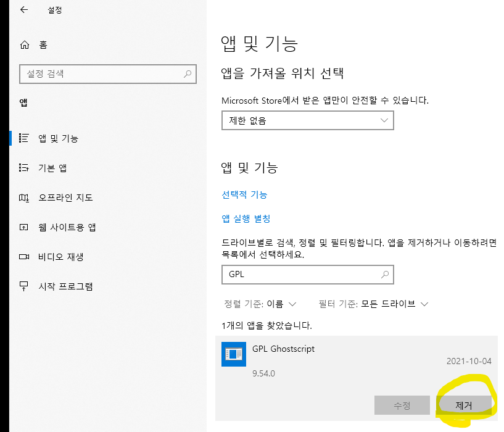Open the 정렬 기준: 이름 dropdown
Image resolution: width=504 pixels, height=432 pixels.
260,304
